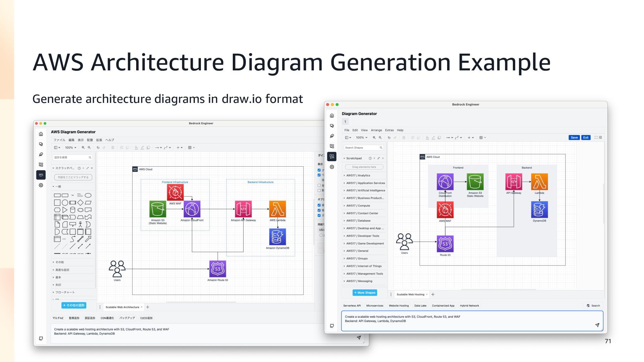Toggle fullscreen icon next to Exit button
Image resolution: width=644 pixels, height=362 pixels.
click(x=596, y=137)
